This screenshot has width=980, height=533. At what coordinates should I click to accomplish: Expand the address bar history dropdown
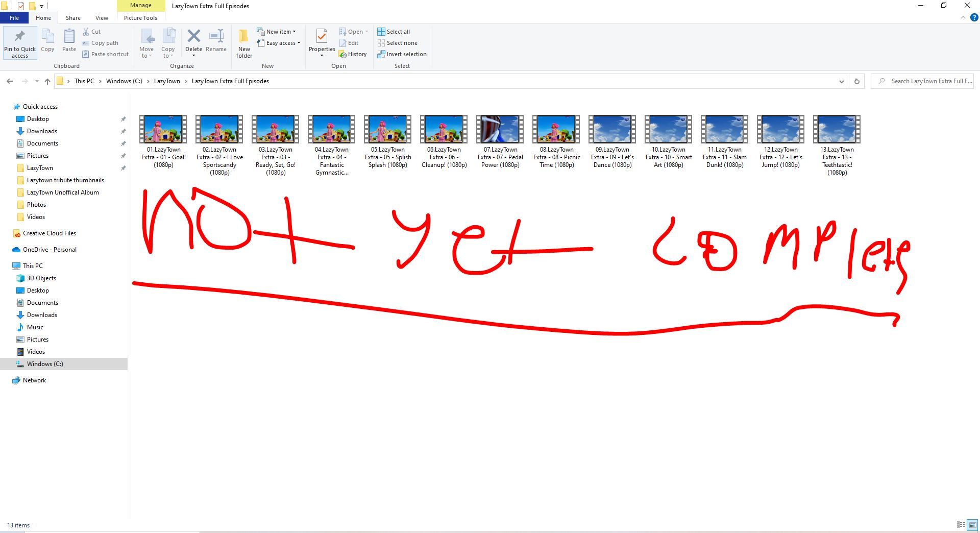pyautogui.click(x=841, y=81)
